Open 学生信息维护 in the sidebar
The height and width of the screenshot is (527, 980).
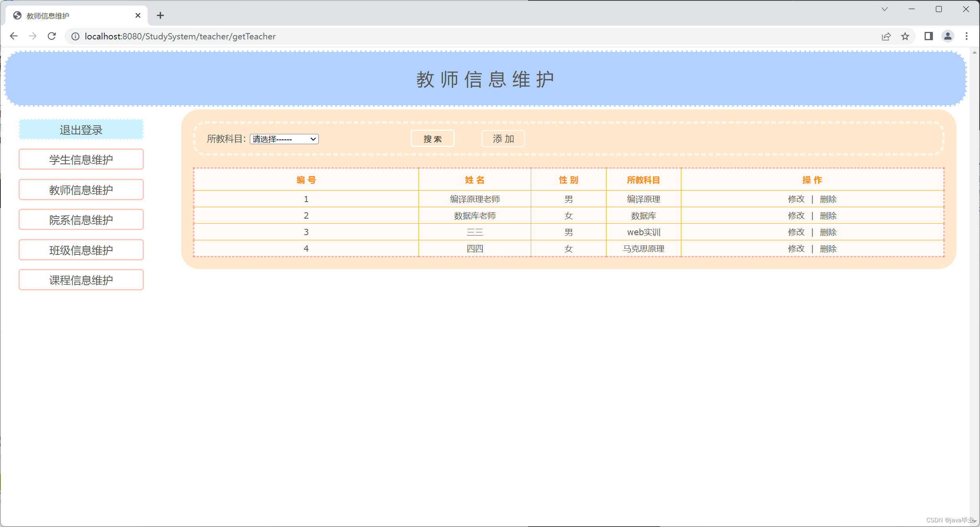[x=81, y=160]
